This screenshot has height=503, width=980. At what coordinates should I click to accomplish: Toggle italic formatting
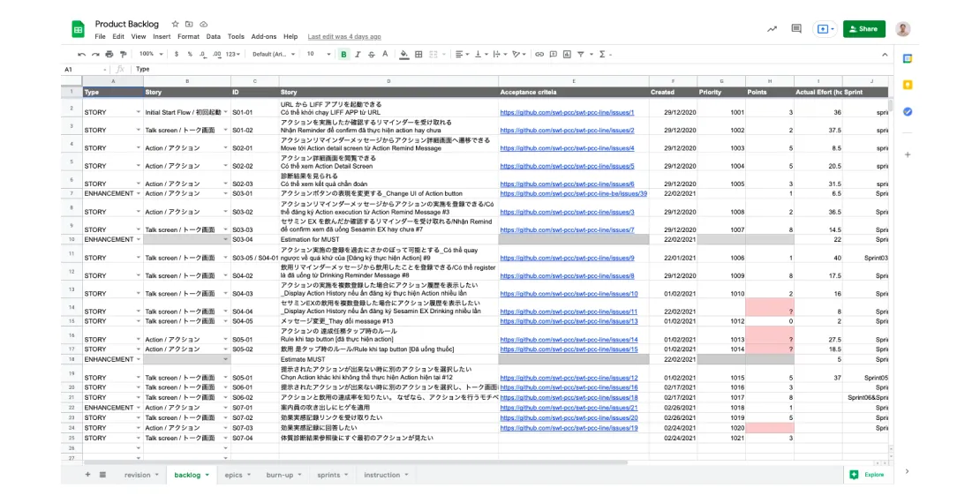[358, 54]
